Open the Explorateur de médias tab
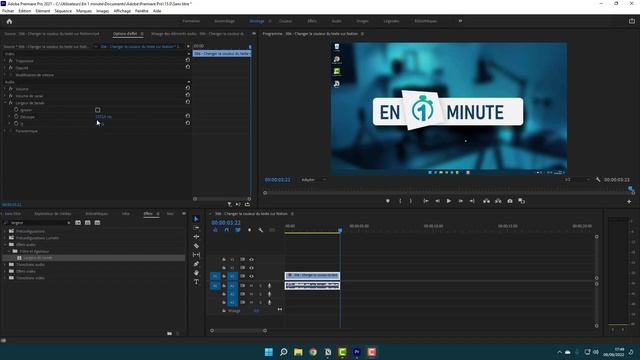This screenshot has height=360, width=640. (x=53, y=213)
